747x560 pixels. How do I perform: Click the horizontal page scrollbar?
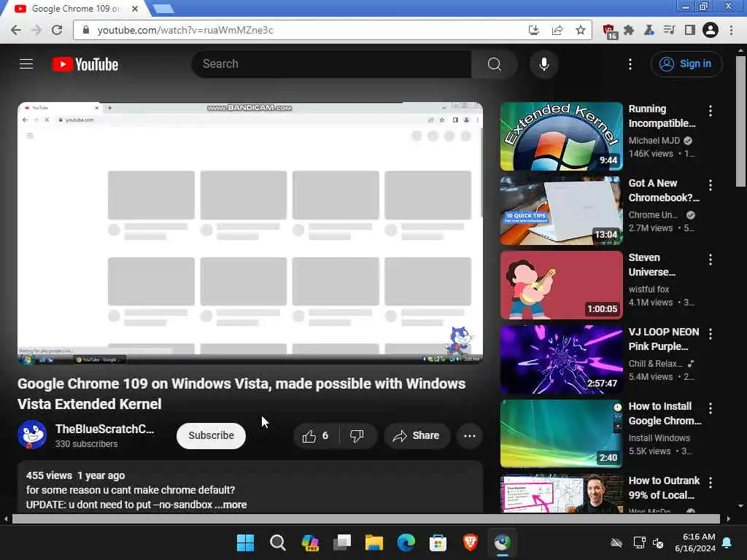366,518
